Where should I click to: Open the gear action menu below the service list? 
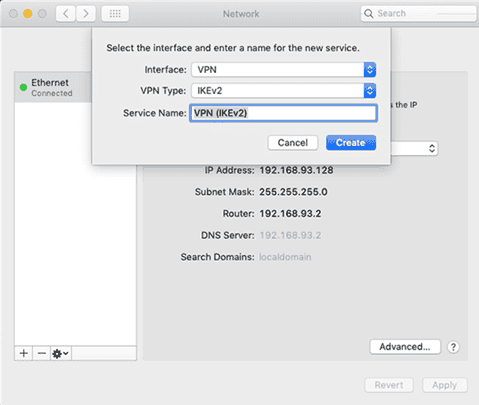[61, 353]
